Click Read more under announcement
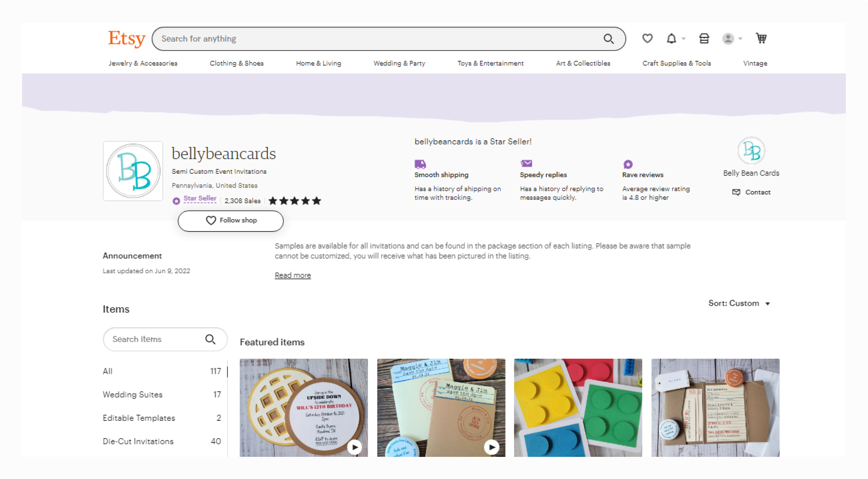 pos(293,275)
